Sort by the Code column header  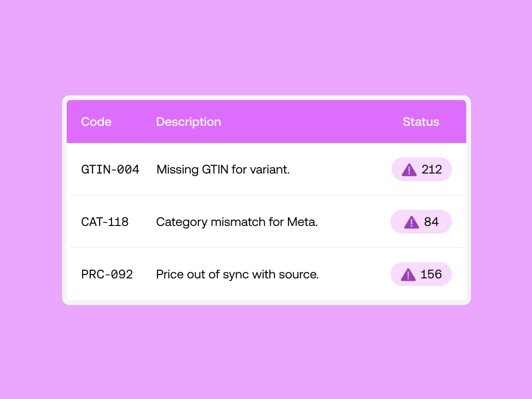tap(96, 122)
